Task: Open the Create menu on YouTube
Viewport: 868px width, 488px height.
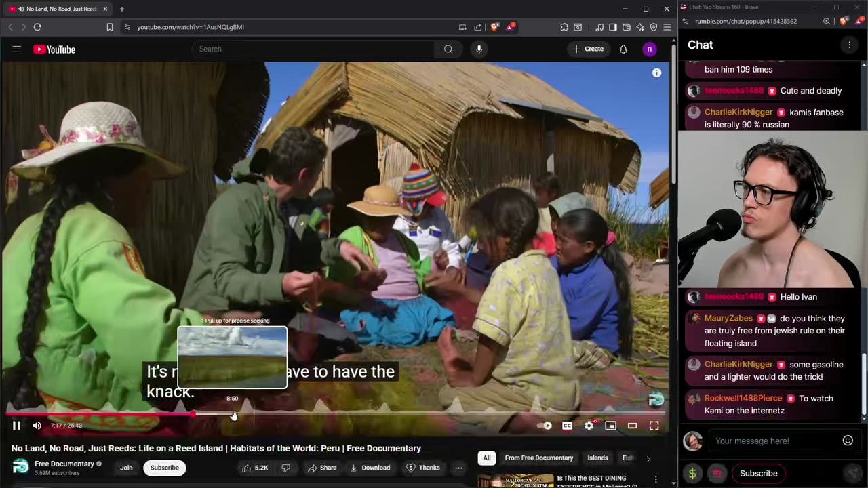Action: (x=588, y=49)
